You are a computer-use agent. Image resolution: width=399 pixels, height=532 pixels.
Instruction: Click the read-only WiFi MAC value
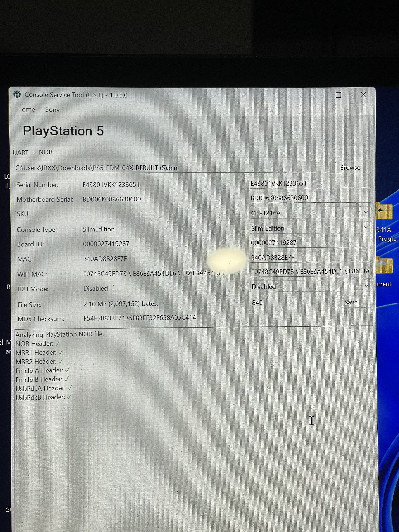point(154,274)
